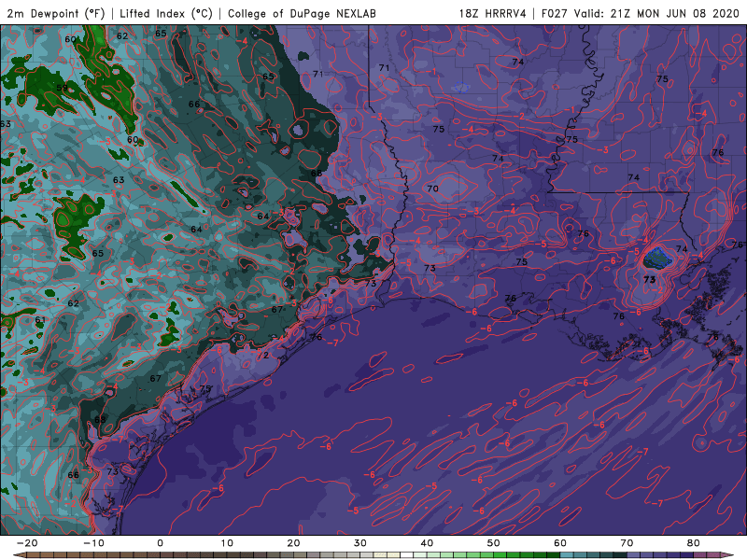
Task: Click the "59" dewpoint value on the map
Action: (x=62, y=88)
